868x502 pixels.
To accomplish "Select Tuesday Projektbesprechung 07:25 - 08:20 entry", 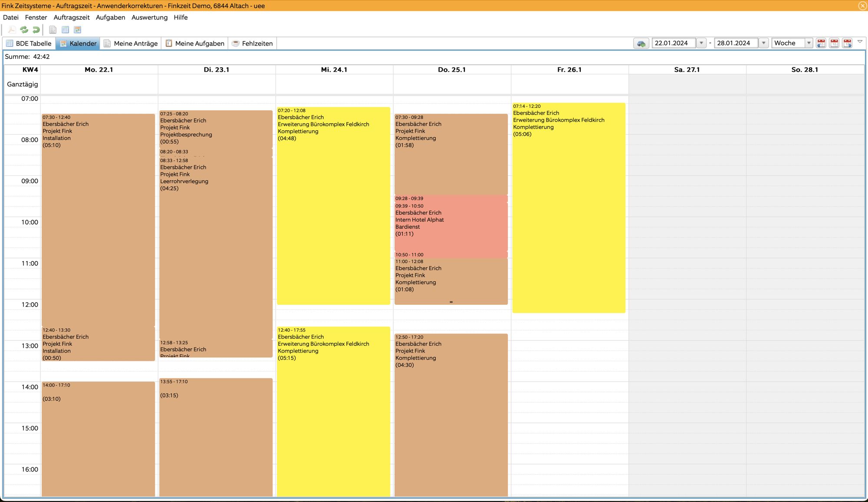I will [x=216, y=129].
